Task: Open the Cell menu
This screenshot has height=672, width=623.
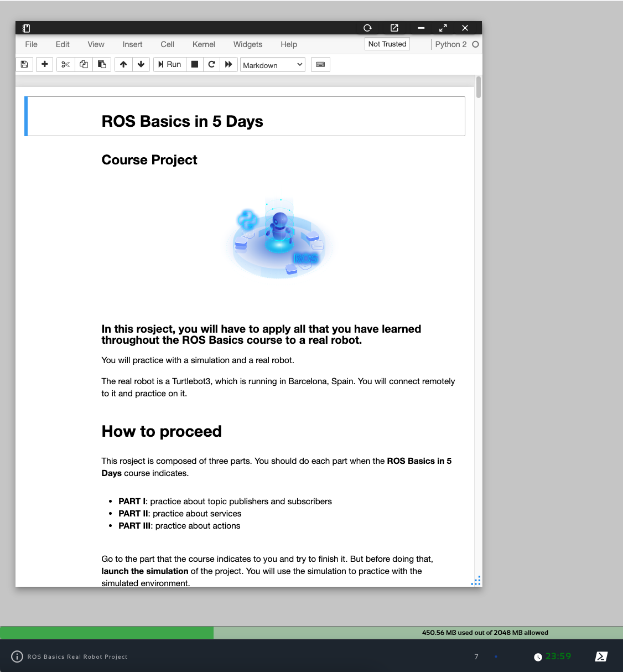Action: [167, 44]
